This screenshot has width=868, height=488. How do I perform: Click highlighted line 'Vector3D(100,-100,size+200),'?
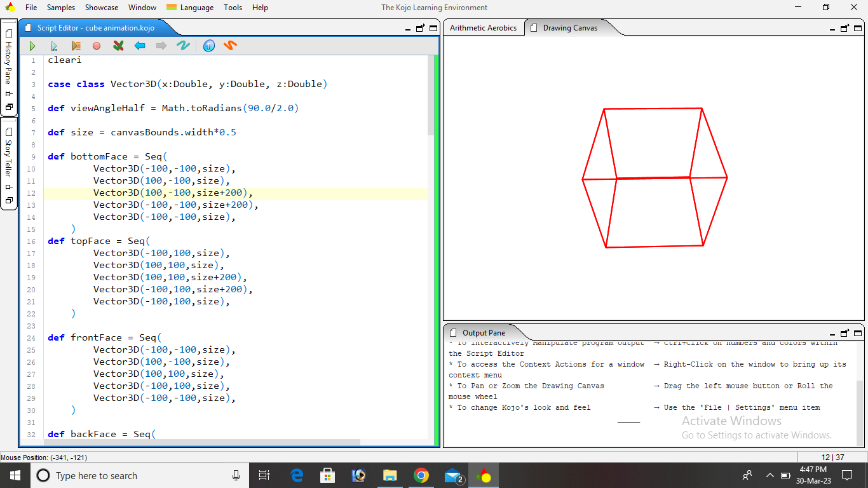coord(173,193)
